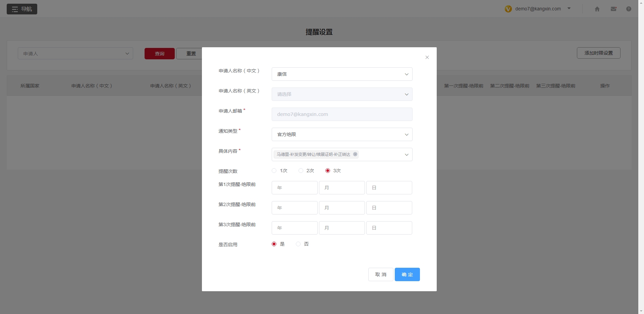644x314 pixels.
Task: Click the home icon in the top bar
Action: click(x=597, y=9)
